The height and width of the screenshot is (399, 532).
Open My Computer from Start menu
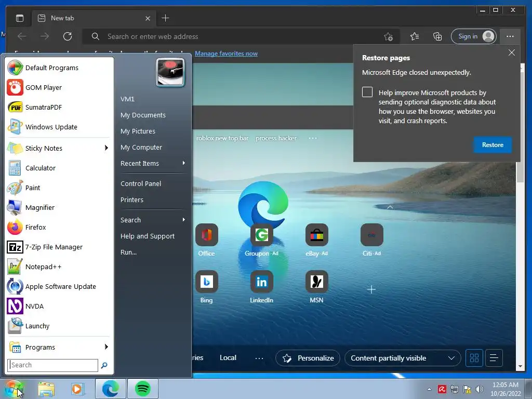click(141, 147)
